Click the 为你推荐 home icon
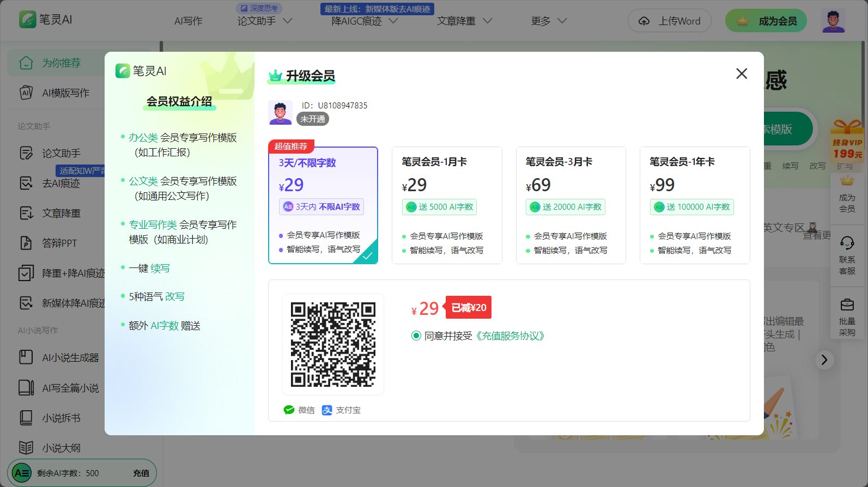The image size is (868, 487). point(26,63)
